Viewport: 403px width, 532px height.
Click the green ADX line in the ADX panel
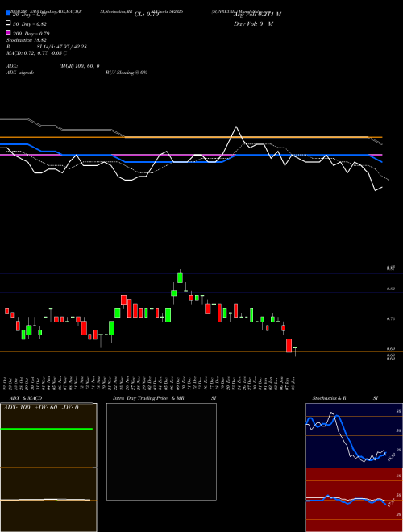pos(47,429)
